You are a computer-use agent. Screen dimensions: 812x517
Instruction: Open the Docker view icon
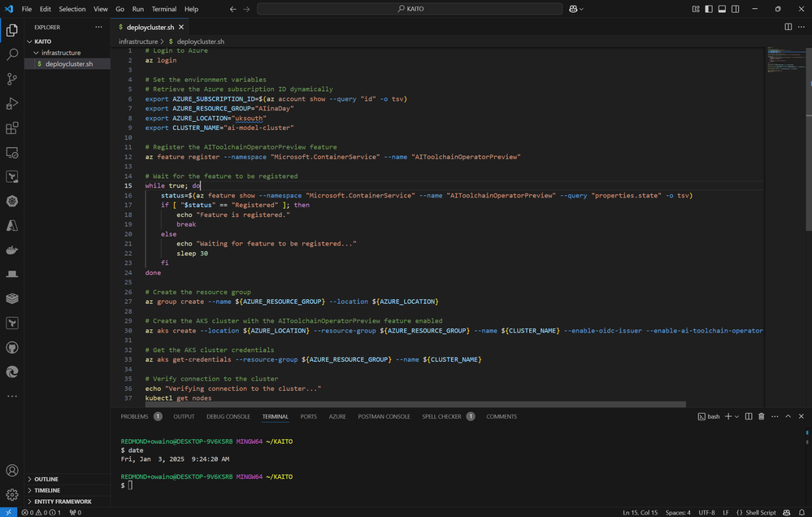12,250
